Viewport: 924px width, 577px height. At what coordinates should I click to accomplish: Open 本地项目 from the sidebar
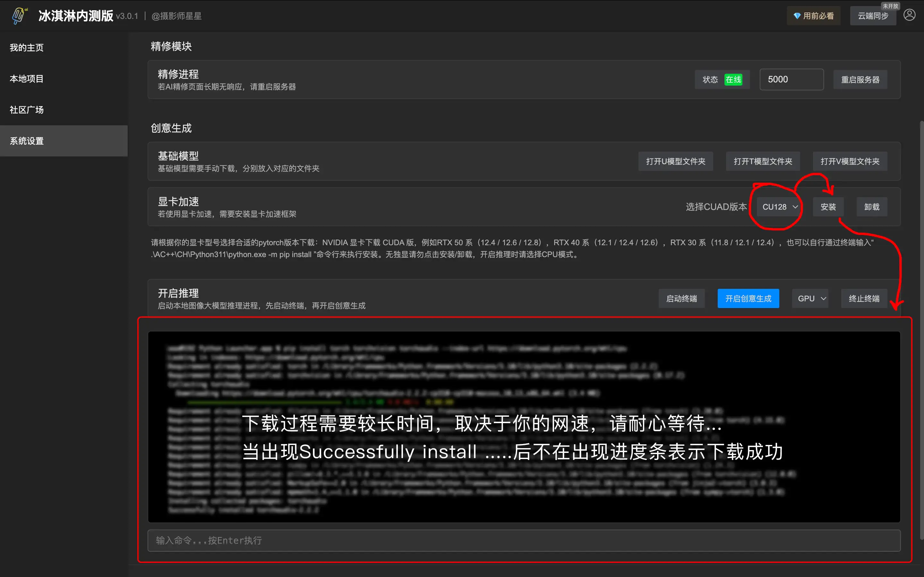[26, 79]
